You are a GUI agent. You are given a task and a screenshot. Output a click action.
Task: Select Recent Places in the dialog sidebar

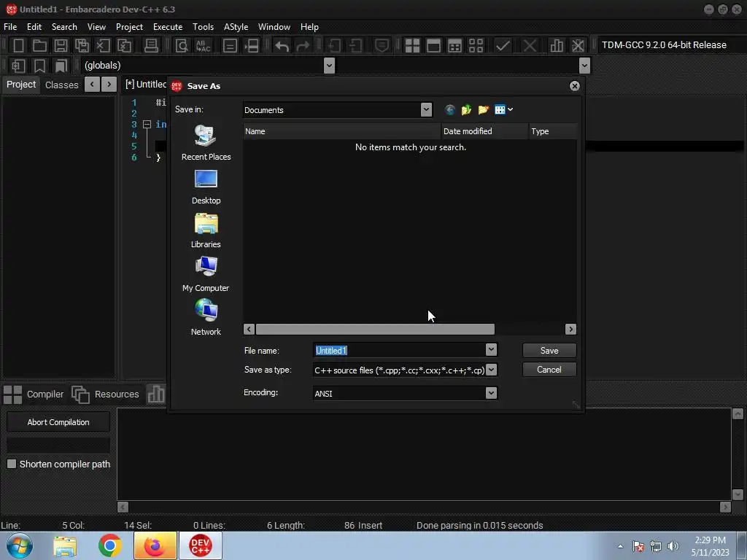pos(206,143)
